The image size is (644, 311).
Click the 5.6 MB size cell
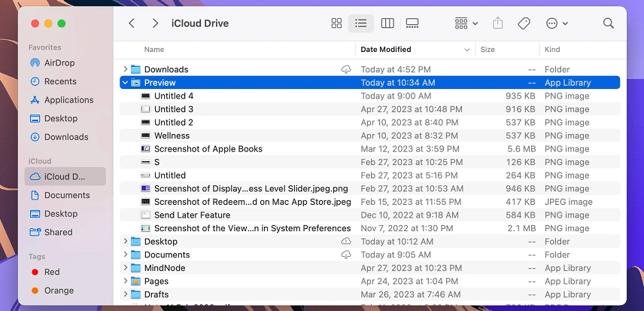tap(521, 148)
